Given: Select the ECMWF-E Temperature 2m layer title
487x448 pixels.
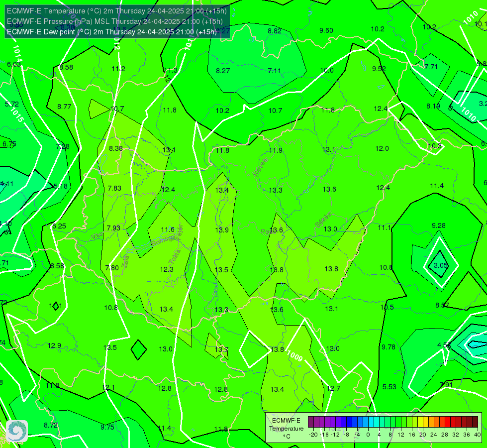Looking at the screenshot, I should click(117, 11).
